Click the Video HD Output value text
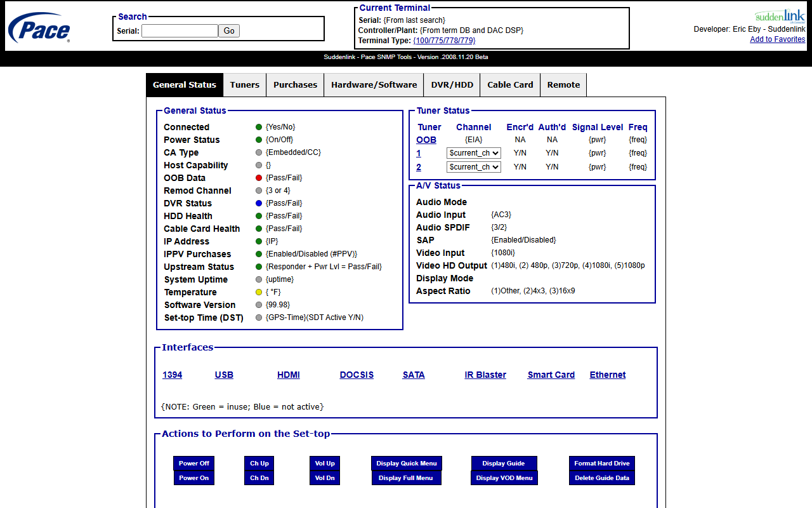Viewport: 812px width, 508px height. coord(568,265)
